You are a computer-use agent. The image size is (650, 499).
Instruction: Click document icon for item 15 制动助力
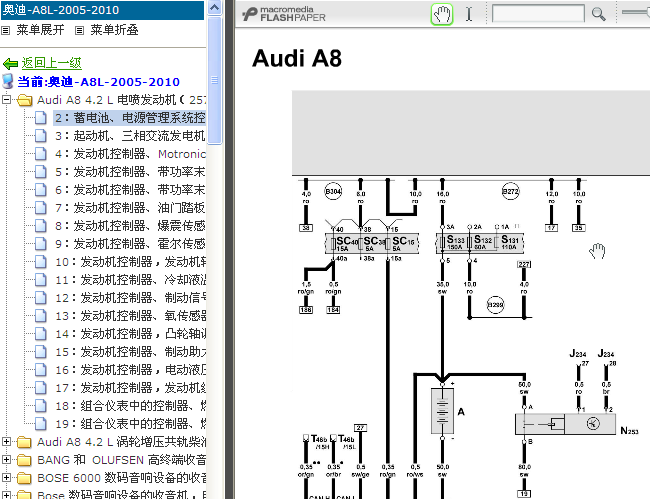[x=41, y=352]
